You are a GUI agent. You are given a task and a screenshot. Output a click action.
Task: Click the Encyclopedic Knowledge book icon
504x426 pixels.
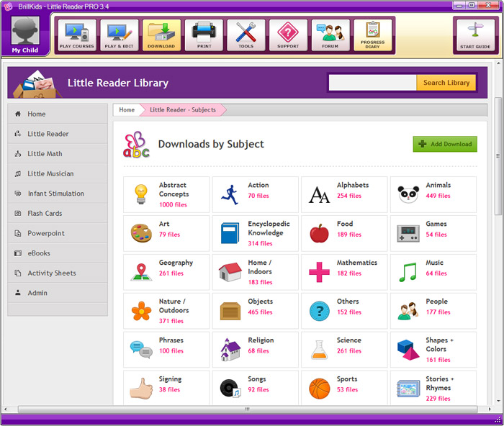[230, 233]
